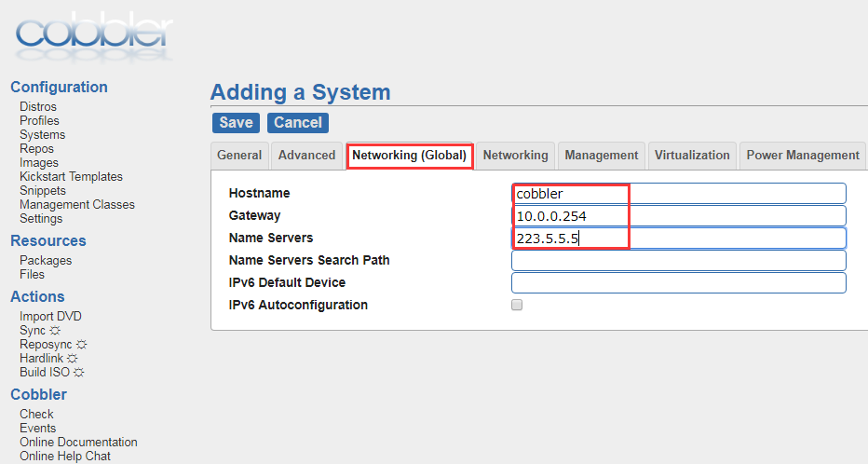Image resolution: width=868 pixels, height=464 pixels.
Task: Go to Snippets
Action: 43,190
